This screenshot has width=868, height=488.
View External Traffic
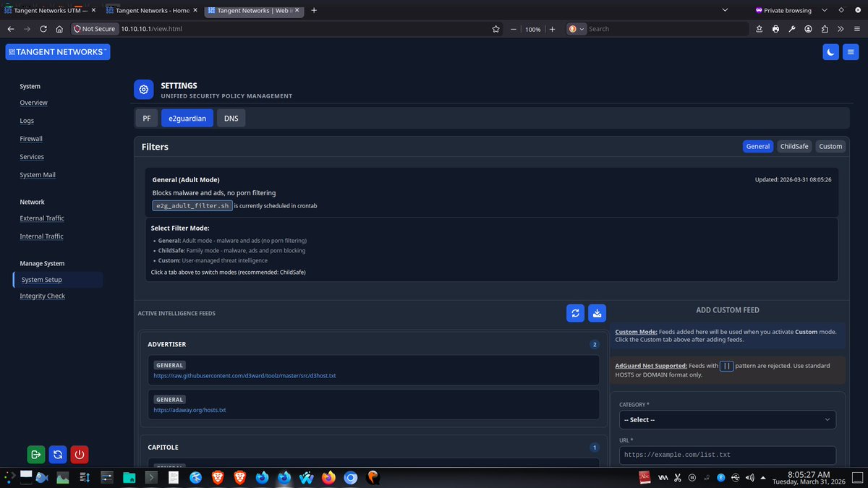click(x=42, y=218)
